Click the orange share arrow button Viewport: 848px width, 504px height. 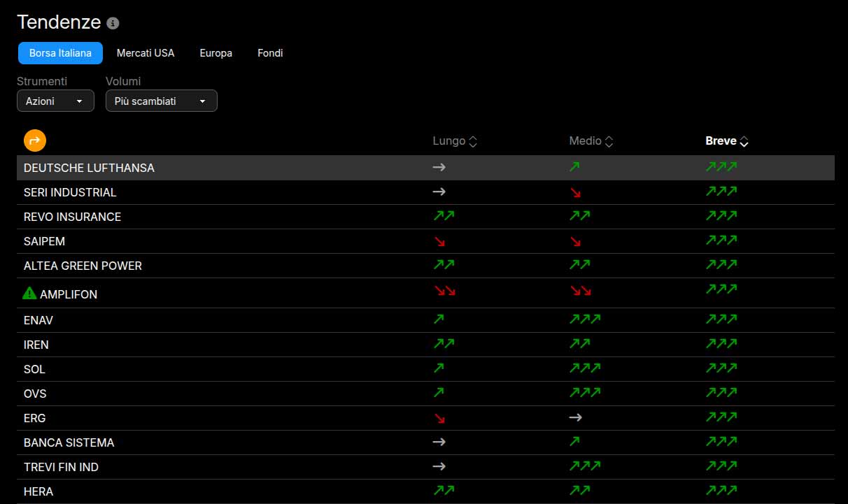coord(35,141)
